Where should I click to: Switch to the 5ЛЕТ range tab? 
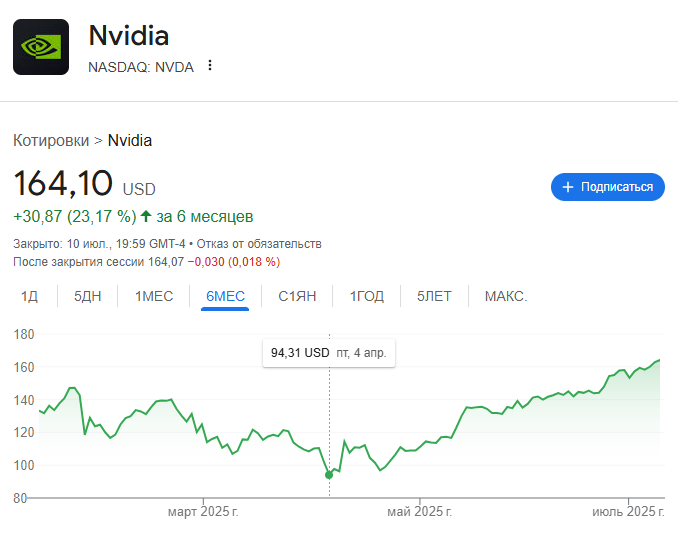[434, 296]
